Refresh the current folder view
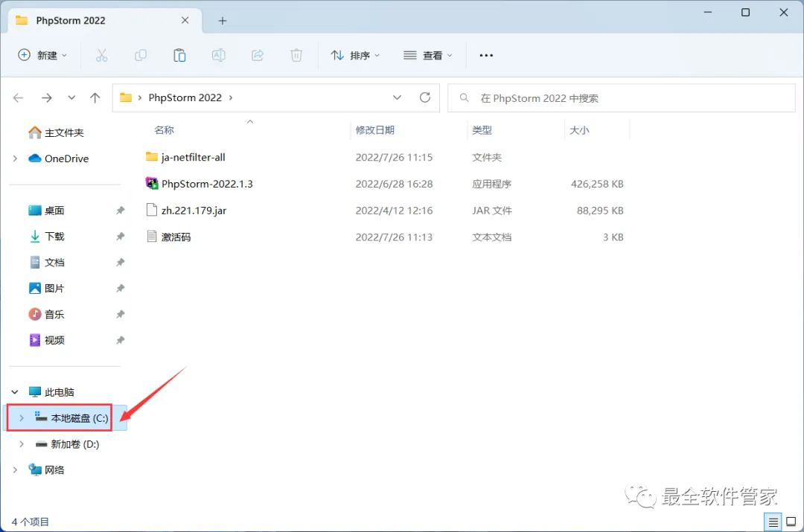Image resolution: width=804 pixels, height=532 pixels. click(425, 97)
